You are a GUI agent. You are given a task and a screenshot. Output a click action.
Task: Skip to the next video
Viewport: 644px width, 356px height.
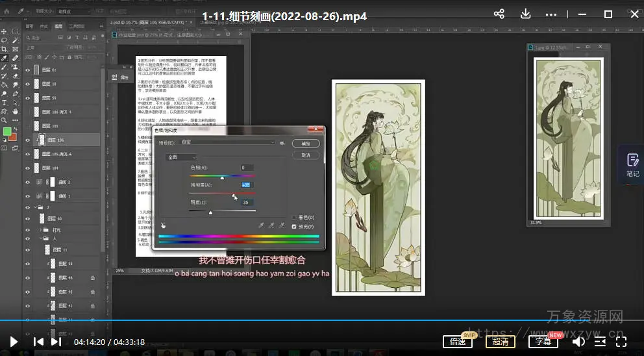56,341
